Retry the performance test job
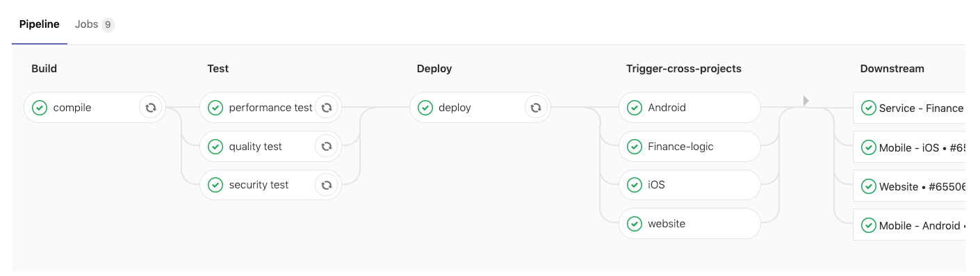Screen dimensions: 980x276 coord(326,108)
